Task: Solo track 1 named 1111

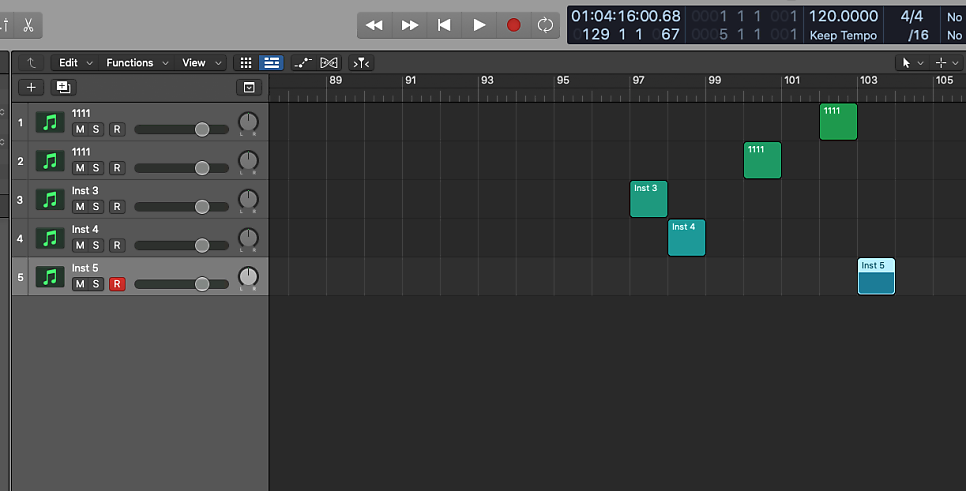Action: coord(95,129)
